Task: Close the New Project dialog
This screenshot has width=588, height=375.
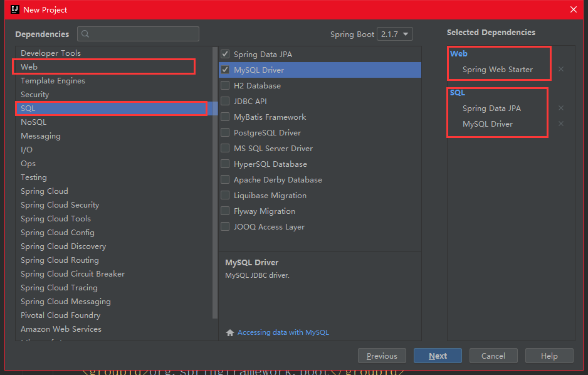Action: 574,9
